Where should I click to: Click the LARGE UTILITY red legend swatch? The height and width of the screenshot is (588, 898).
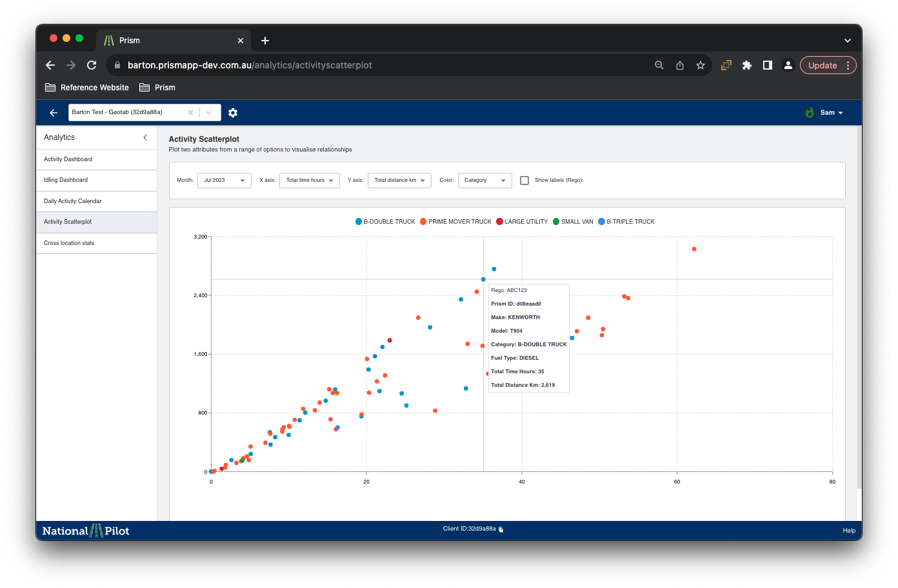(x=500, y=222)
